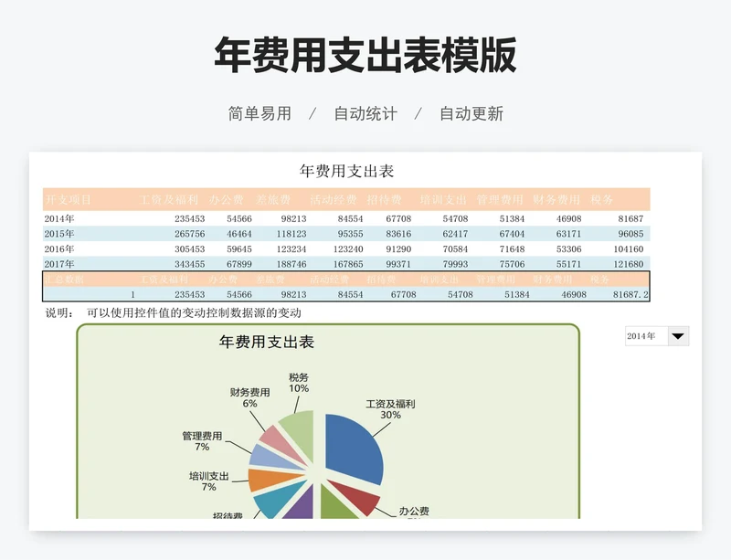
Task: Click the 开支项目 header cell
Action: coord(68,200)
